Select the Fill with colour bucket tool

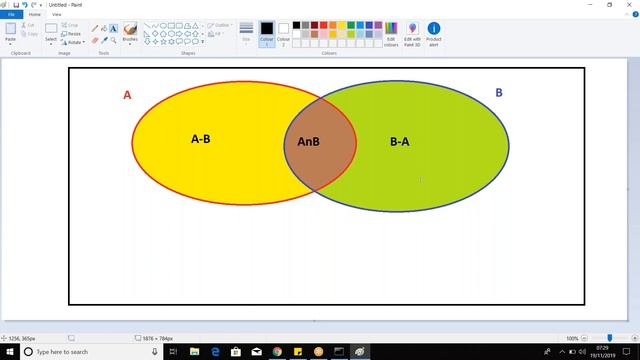coord(104,29)
